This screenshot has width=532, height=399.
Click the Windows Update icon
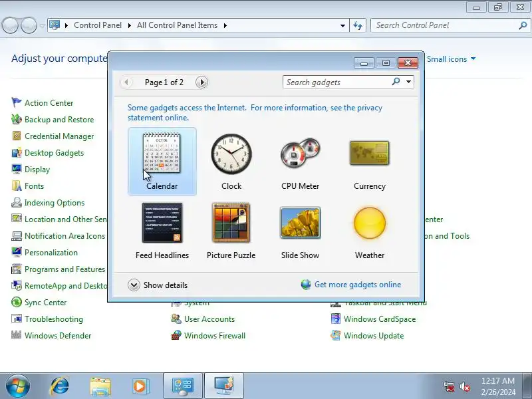click(336, 335)
